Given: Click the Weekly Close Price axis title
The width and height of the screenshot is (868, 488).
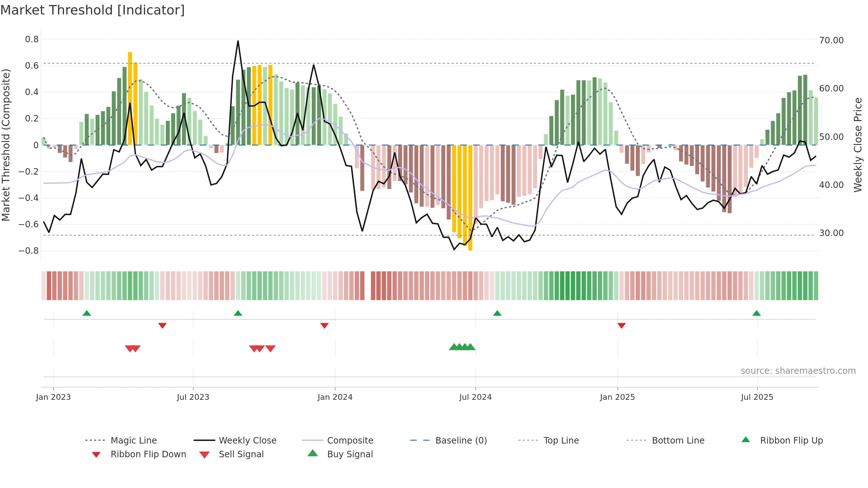Looking at the screenshot, I should 858,145.
